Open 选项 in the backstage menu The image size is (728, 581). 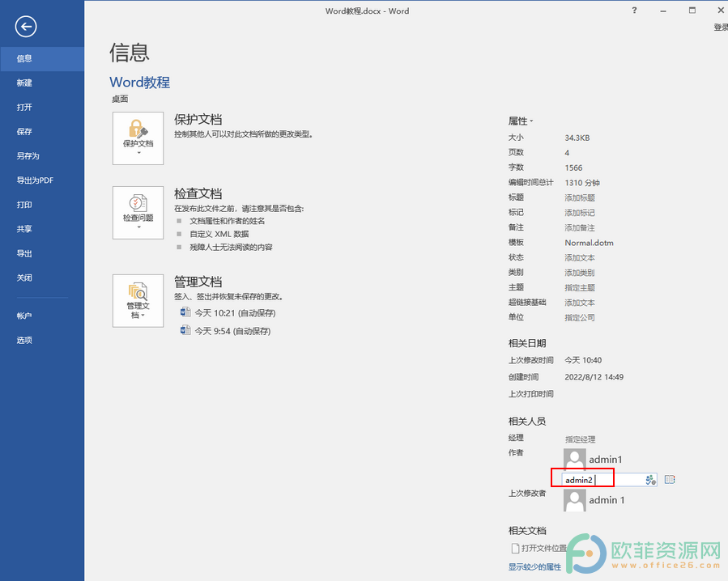[42, 340]
